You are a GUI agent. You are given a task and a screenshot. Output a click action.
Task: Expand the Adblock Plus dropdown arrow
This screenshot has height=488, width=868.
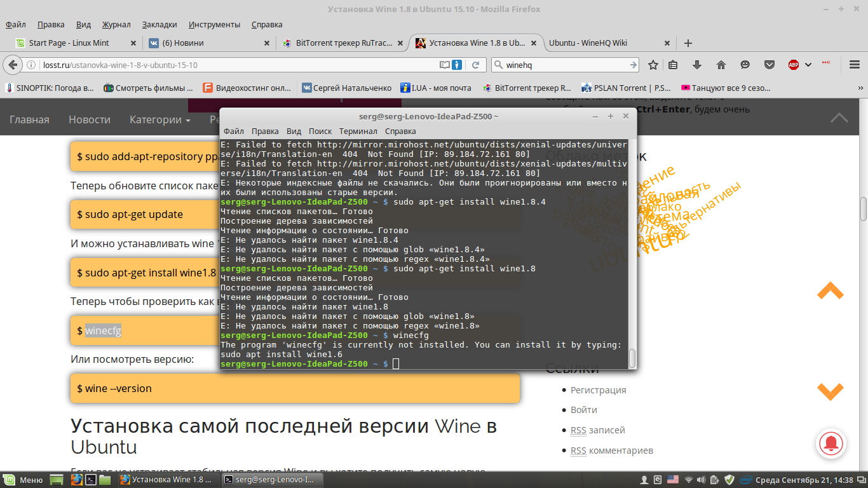pos(808,65)
